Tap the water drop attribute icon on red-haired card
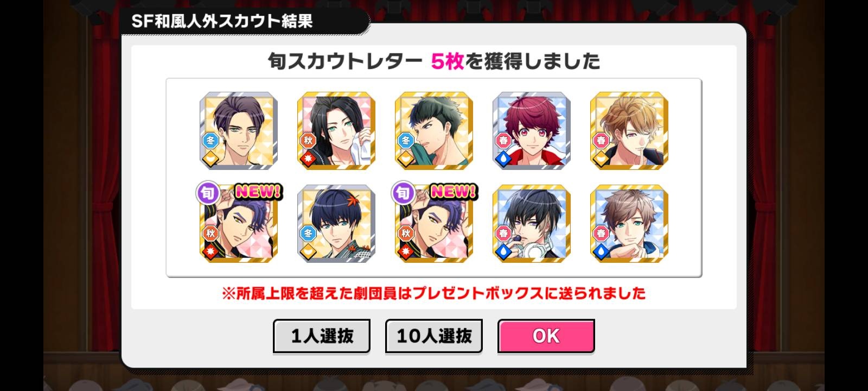This screenshot has width=868, height=391. [503, 159]
